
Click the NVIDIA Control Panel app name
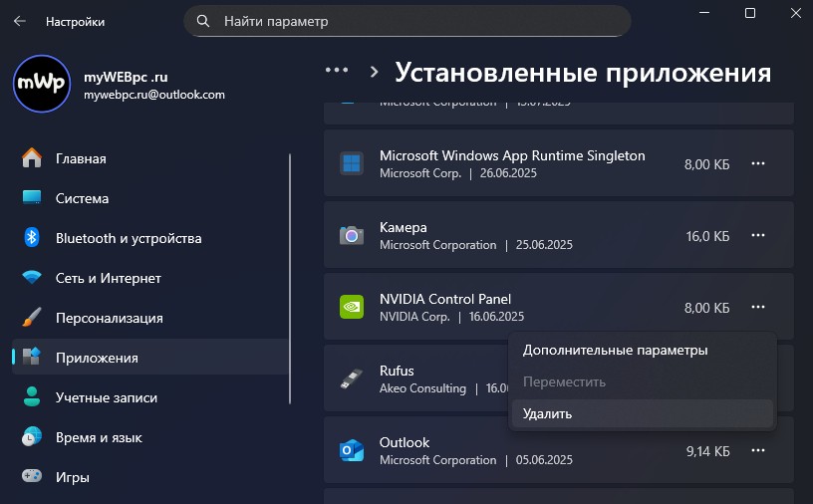point(445,299)
